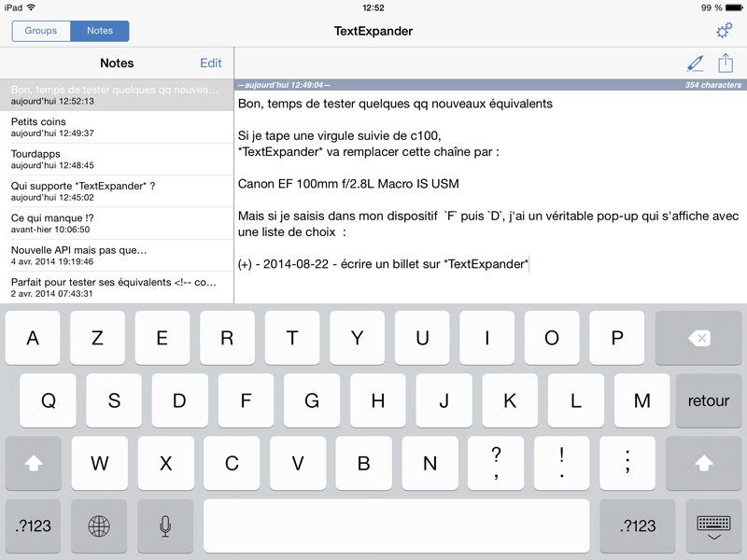This screenshot has height=560, width=747.
Task: Open the settings gears icon
Action: [x=725, y=31]
